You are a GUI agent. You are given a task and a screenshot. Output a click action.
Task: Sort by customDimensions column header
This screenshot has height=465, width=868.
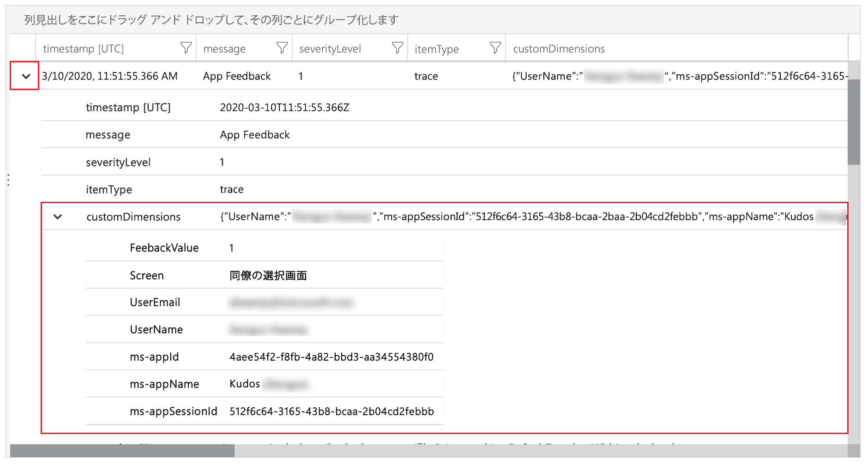coord(559,49)
